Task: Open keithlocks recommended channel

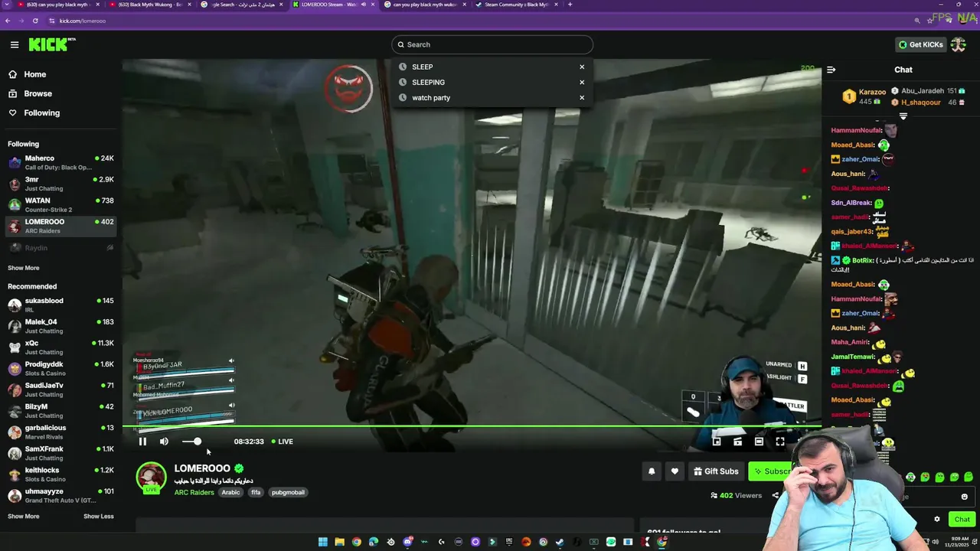Action: [61, 474]
